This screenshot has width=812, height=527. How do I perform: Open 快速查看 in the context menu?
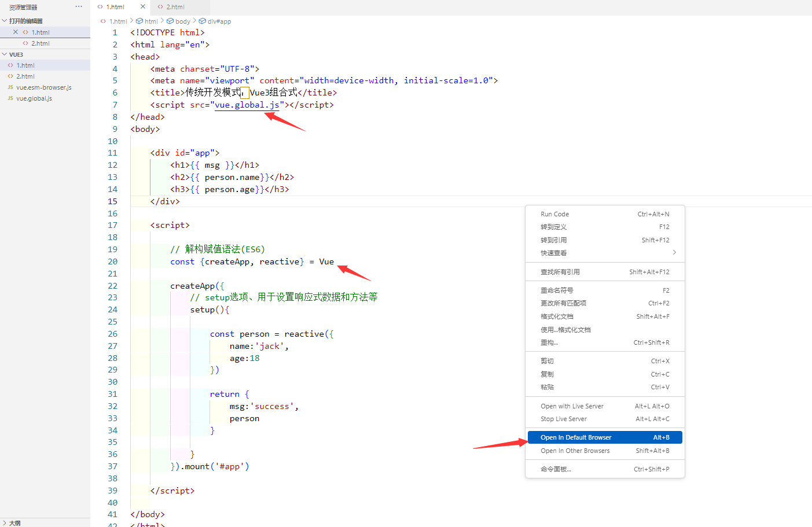pyautogui.click(x=605, y=253)
